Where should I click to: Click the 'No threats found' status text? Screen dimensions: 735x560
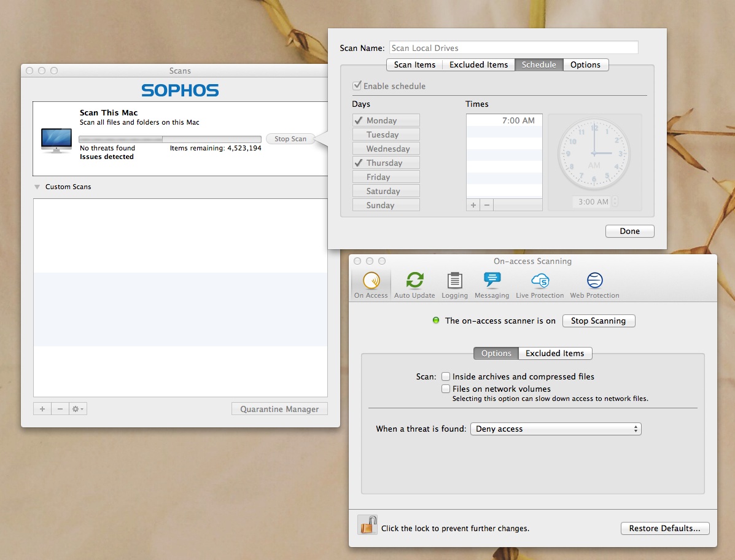[x=107, y=148]
